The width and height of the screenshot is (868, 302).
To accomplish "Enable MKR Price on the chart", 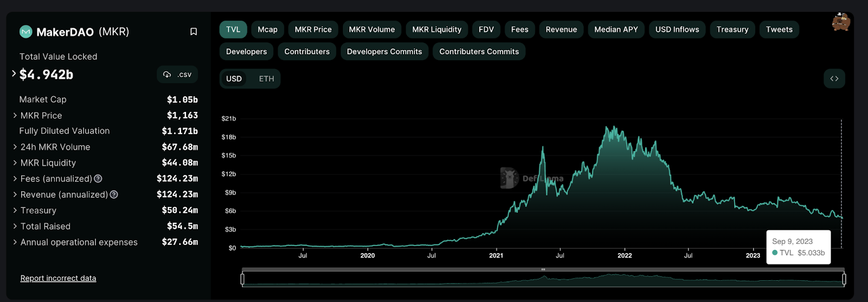I will click(x=313, y=29).
